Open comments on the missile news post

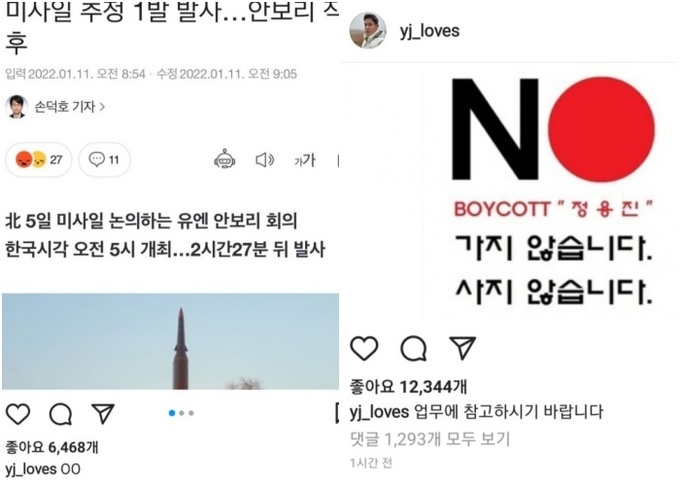pos(60,414)
